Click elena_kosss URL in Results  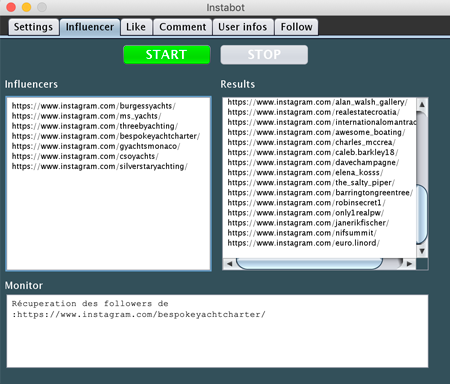(305, 172)
